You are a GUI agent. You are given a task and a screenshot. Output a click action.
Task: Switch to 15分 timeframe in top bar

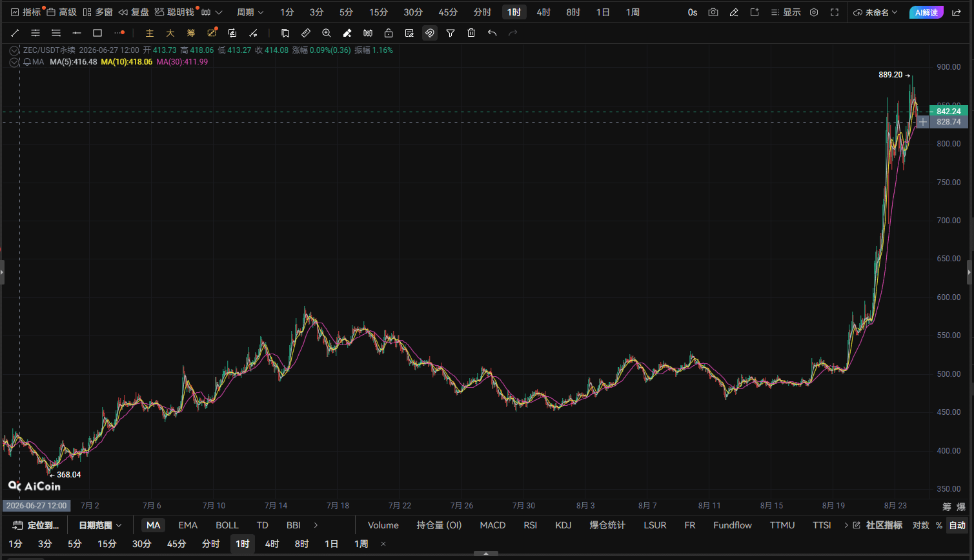coord(378,12)
